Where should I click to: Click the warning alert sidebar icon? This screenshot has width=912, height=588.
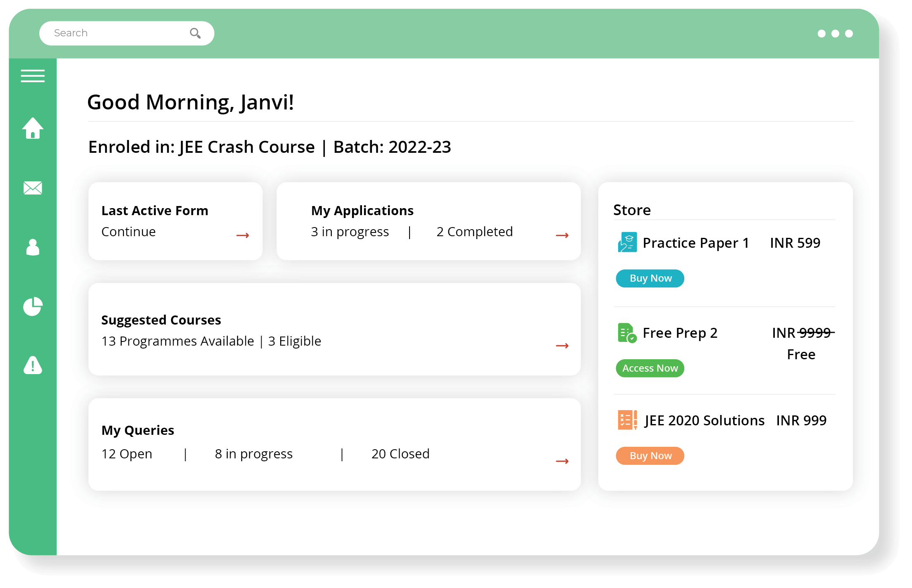coord(33,365)
